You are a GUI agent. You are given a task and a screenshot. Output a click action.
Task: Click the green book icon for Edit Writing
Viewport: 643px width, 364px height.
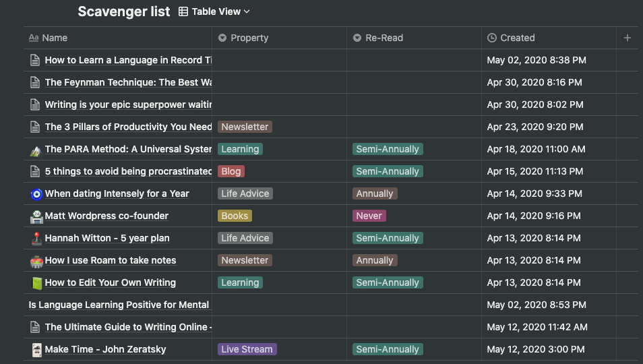pyautogui.click(x=36, y=282)
